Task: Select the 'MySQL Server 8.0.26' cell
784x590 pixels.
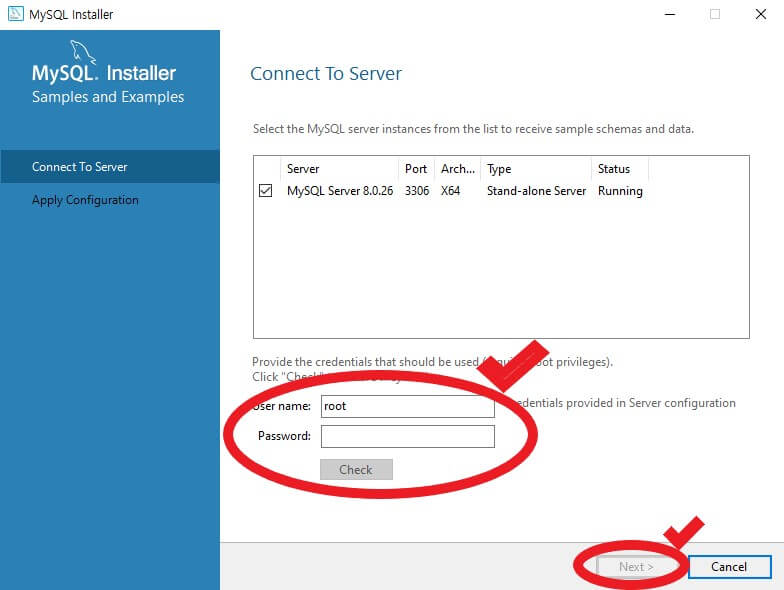Action: pyautogui.click(x=340, y=191)
